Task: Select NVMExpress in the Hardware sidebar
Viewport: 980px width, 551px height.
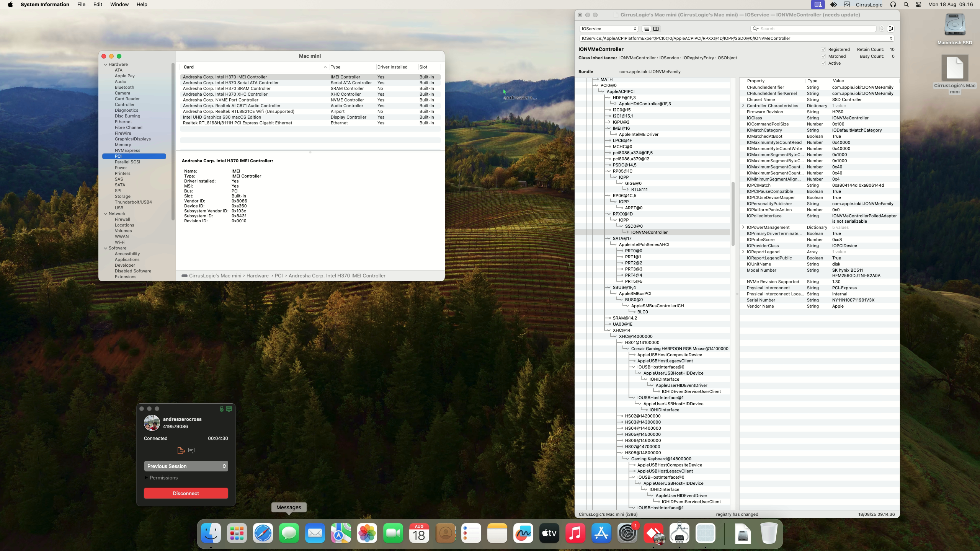Action: 127,150
